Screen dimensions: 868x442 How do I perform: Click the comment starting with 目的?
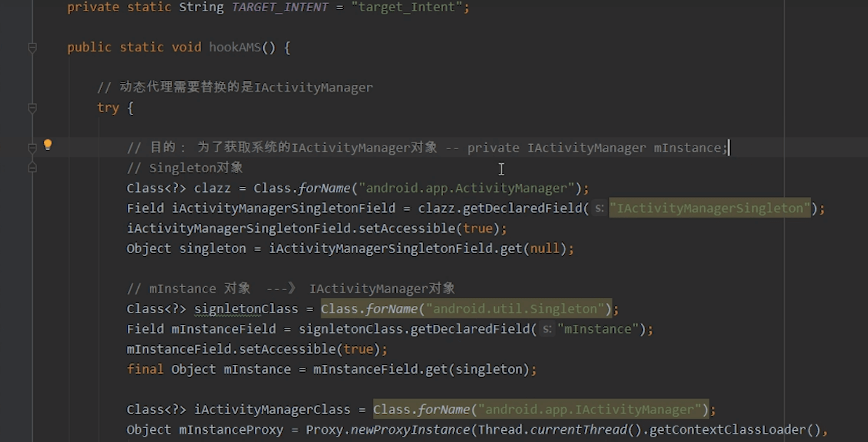point(427,148)
